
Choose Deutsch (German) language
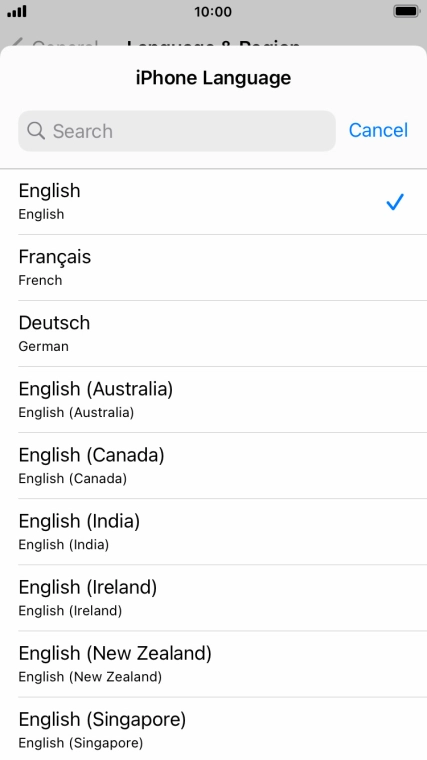click(x=213, y=333)
